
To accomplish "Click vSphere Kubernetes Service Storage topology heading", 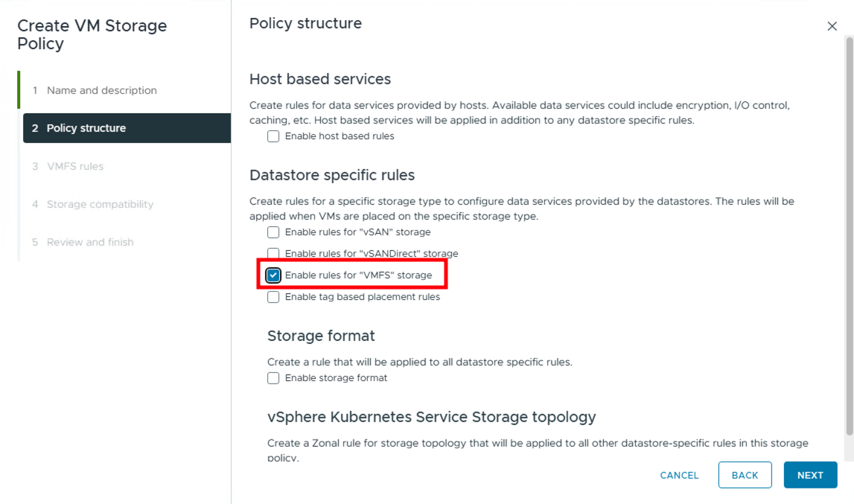I will [431, 417].
